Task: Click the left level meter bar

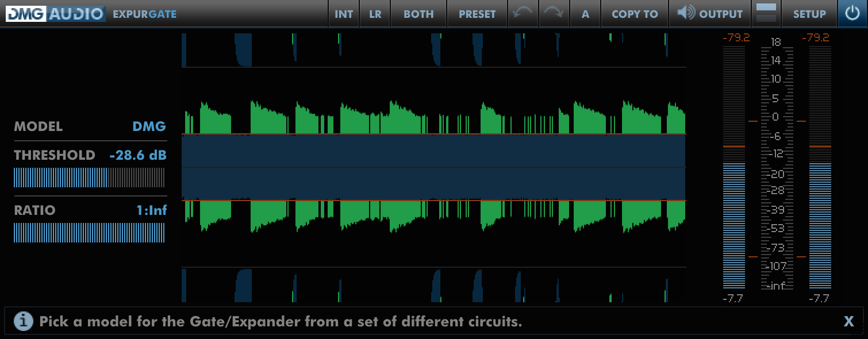Action: coord(733,168)
